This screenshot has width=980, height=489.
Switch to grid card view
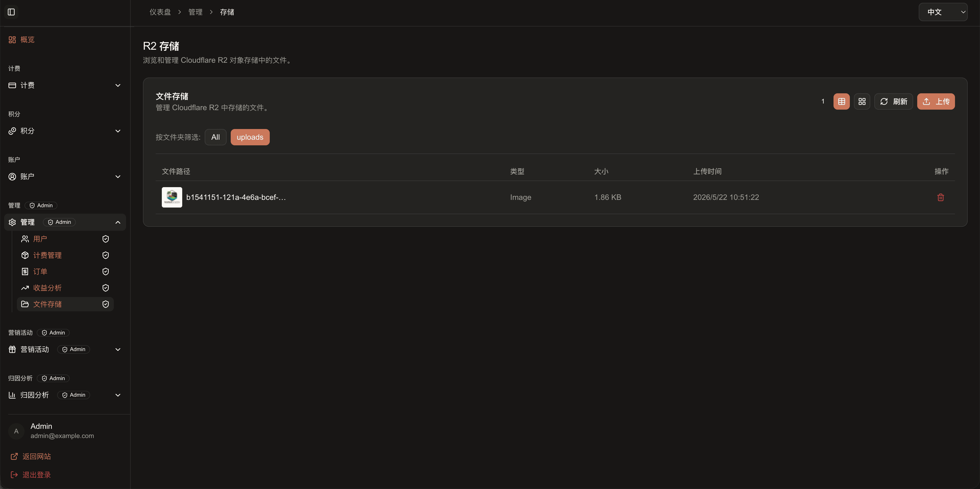pyautogui.click(x=862, y=101)
